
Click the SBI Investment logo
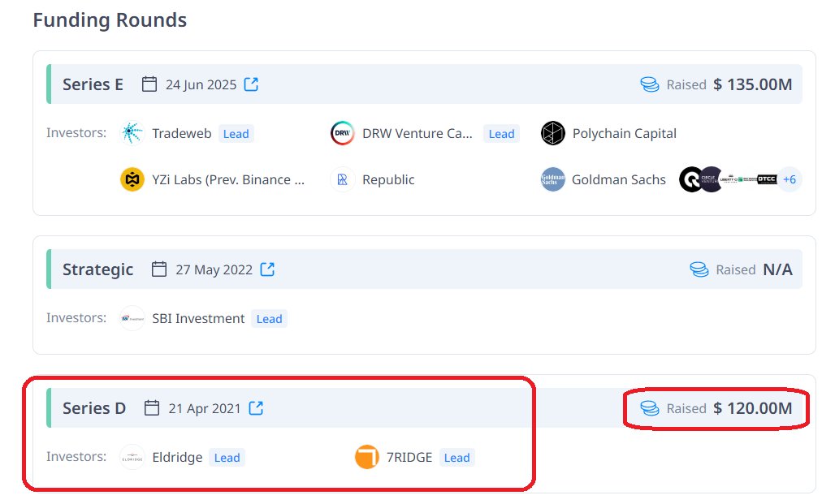[x=132, y=318]
